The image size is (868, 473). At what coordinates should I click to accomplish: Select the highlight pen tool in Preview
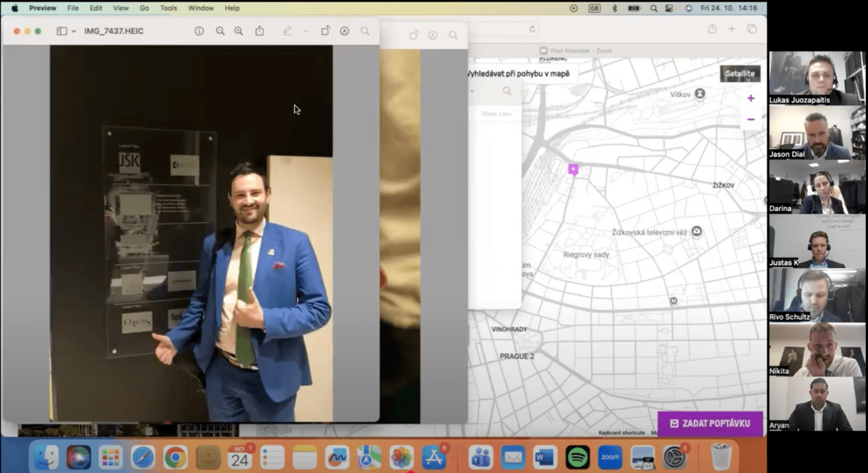pyautogui.click(x=287, y=31)
